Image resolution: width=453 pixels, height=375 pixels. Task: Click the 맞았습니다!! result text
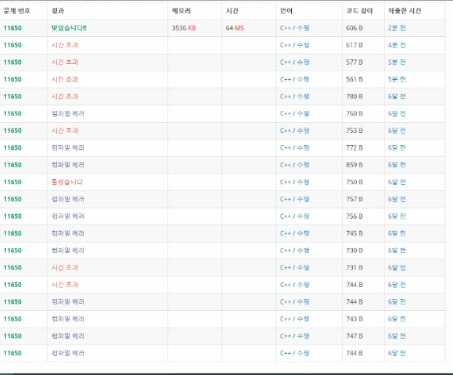coord(69,28)
